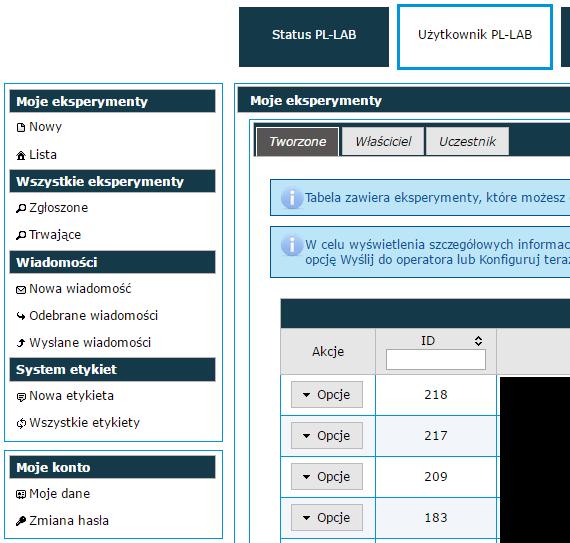Click the ID filter input field

[x=436, y=360]
